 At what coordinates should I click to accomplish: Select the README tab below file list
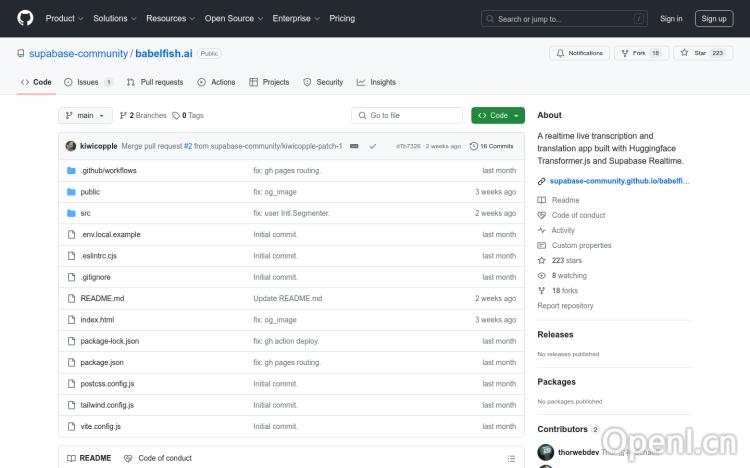pos(89,458)
